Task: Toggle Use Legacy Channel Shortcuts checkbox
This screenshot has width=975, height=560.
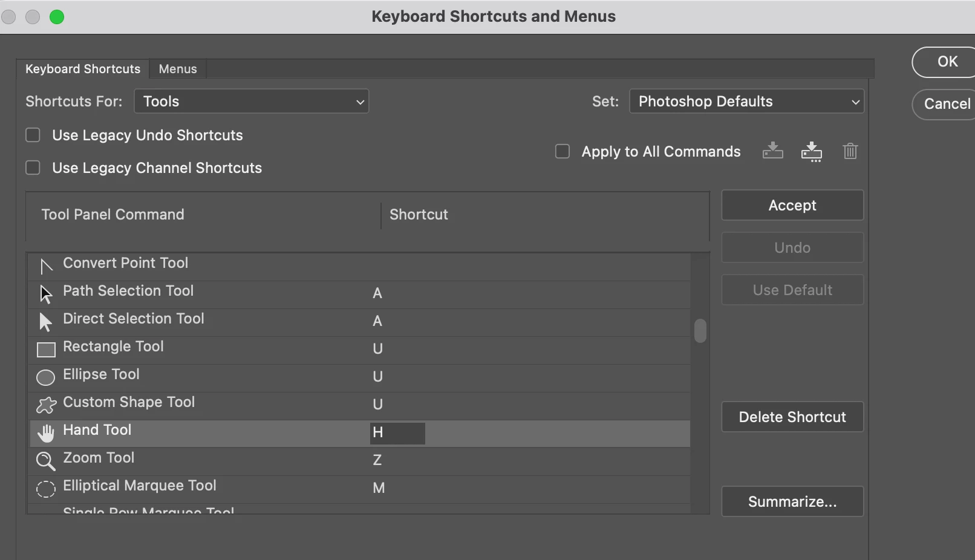Action: coord(33,168)
